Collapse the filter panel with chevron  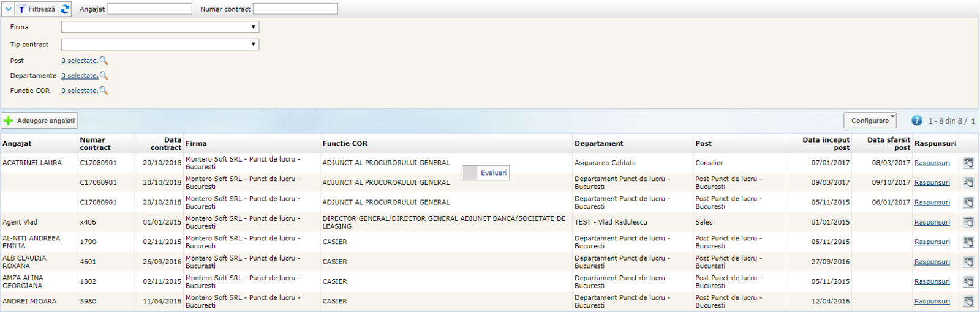[x=8, y=9]
